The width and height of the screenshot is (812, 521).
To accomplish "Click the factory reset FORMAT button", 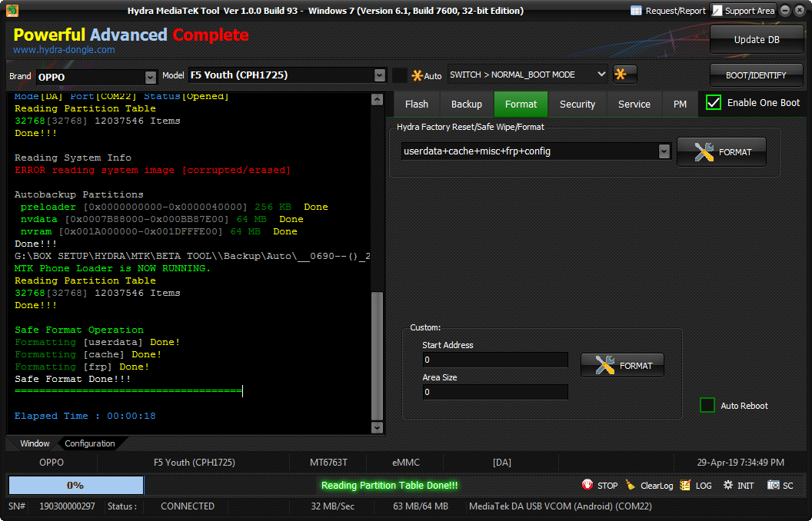I will coord(721,152).
